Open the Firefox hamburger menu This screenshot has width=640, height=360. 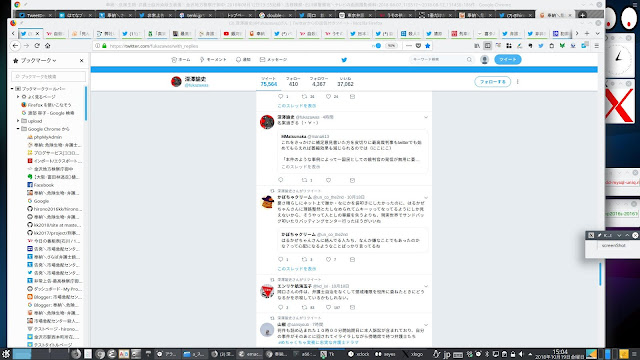pyautogui.click(x=596, y=46)
